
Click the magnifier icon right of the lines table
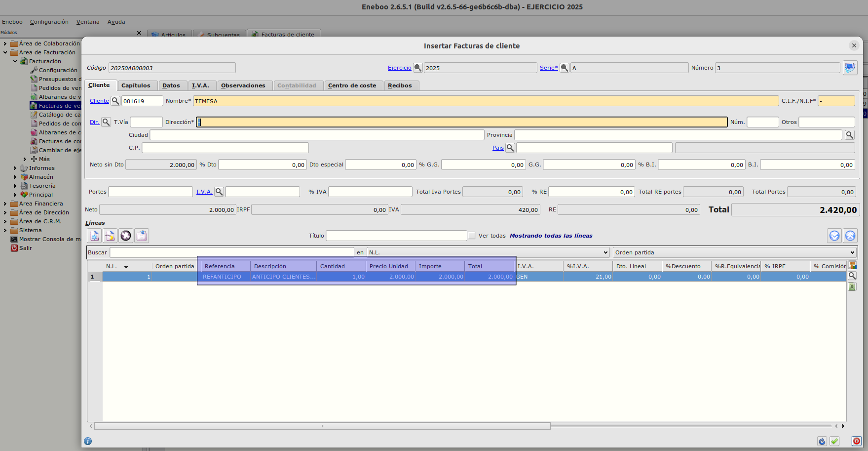point(852,276)
